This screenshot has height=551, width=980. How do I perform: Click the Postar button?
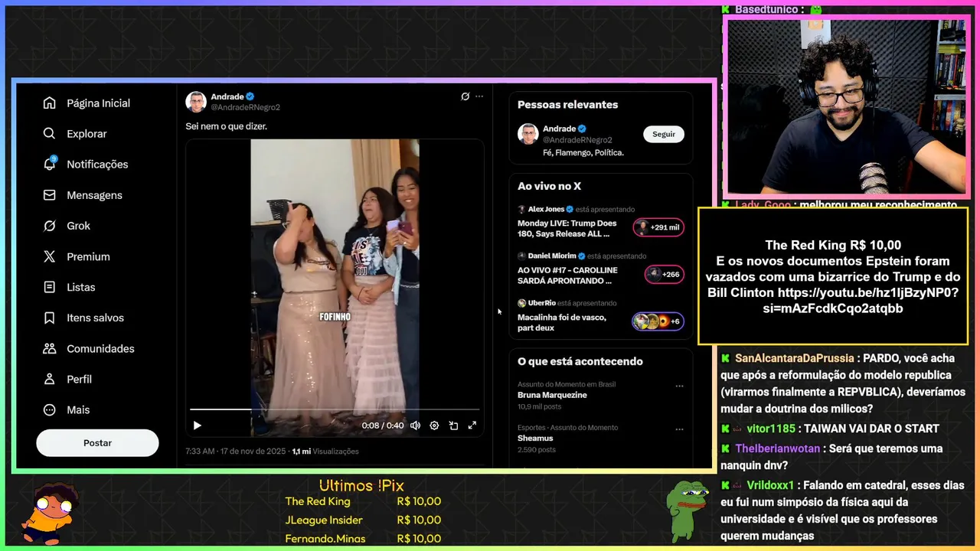coord(97,443)
